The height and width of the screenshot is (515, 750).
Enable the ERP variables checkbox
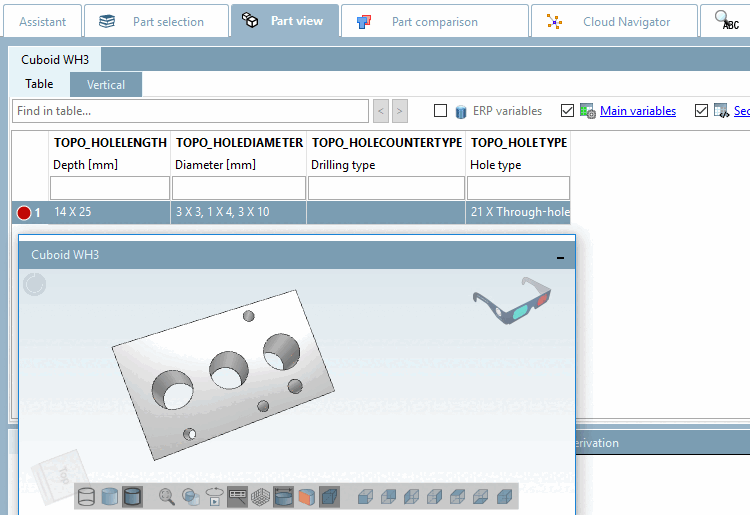coord(441,110)
